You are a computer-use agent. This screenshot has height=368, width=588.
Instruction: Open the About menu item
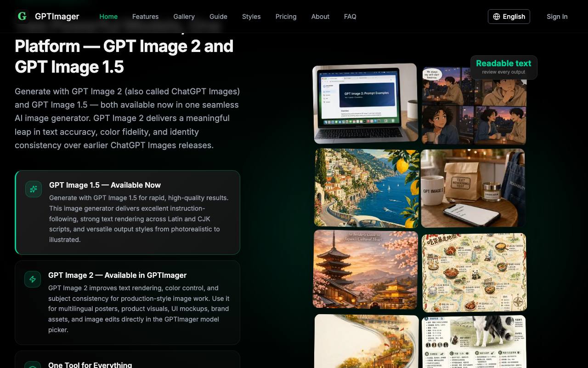pyautogui.click(x=320, y=17)
